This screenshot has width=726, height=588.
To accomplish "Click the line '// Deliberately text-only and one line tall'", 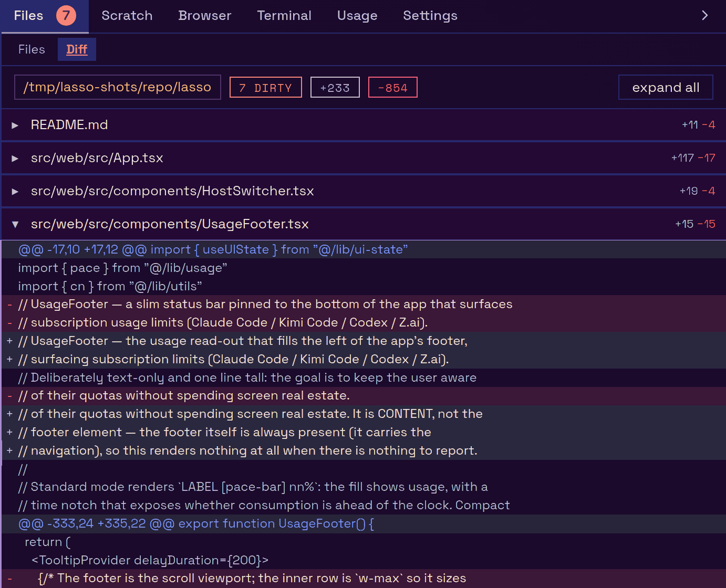I will click(x=364, y=377).
